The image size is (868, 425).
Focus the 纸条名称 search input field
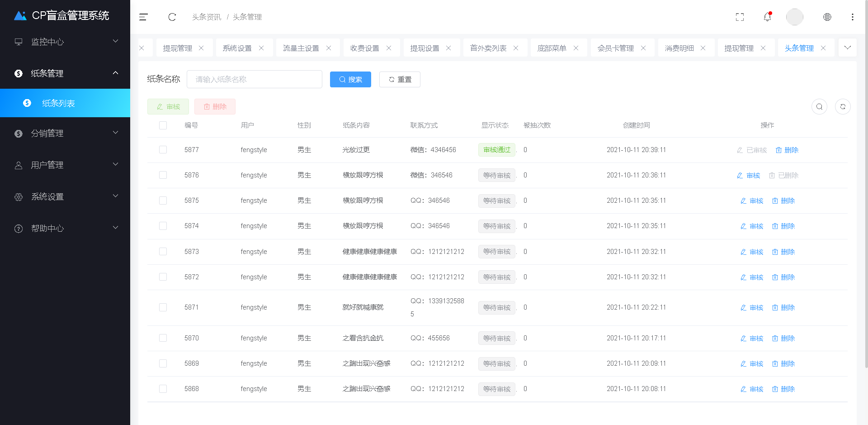pyautogui.click(x=254, y=80)
